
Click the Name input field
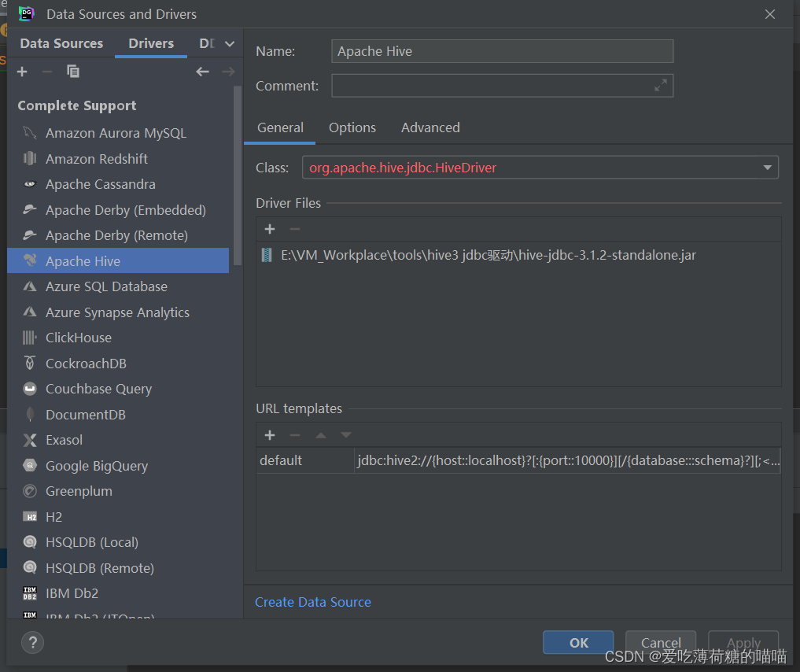(502, 51)
